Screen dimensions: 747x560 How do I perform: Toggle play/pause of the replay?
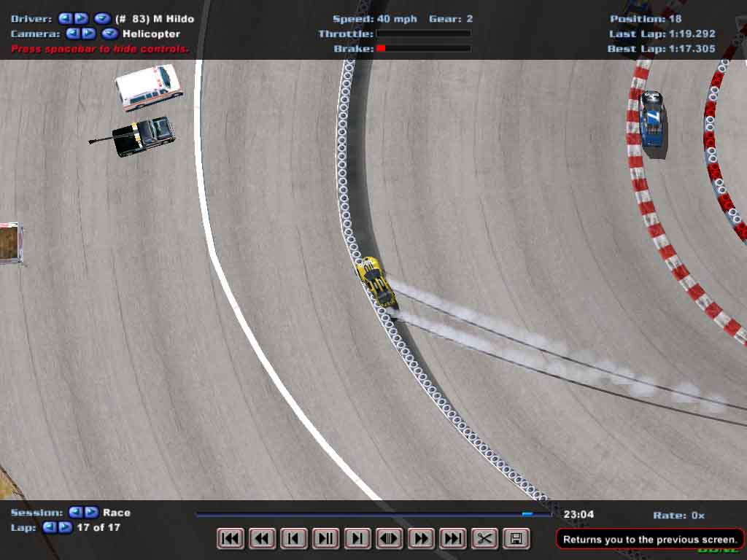(325, 539)
